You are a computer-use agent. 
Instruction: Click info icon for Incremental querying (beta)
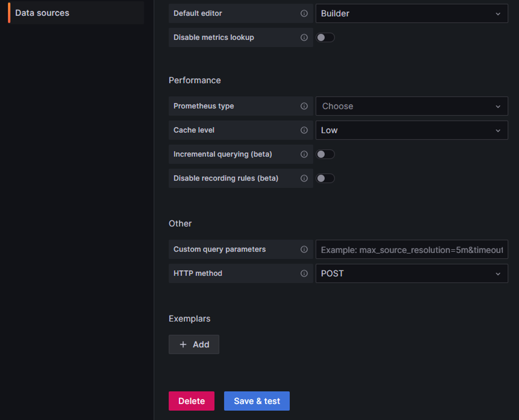[x=304, y=154]
